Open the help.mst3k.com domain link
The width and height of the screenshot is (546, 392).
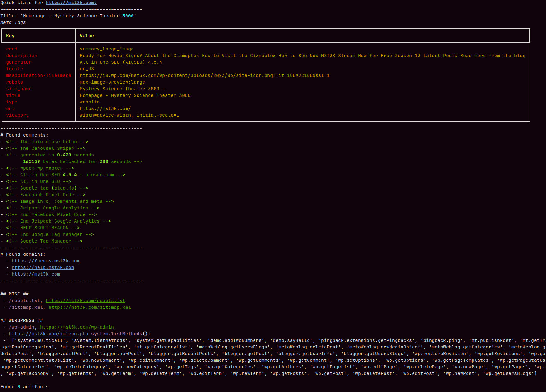pyautogui.click(x=43, y=267)
